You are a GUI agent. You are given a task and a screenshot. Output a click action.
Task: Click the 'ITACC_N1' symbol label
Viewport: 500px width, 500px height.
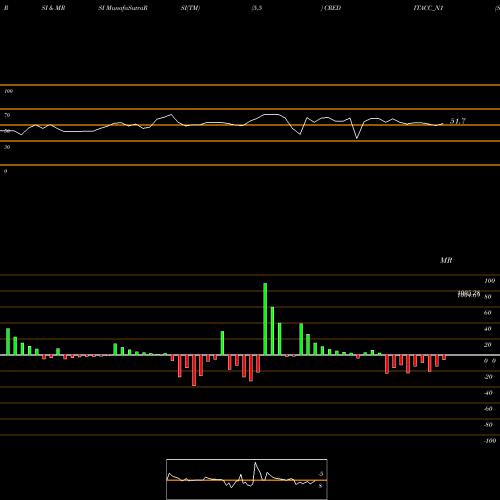(x=428, y=8)
